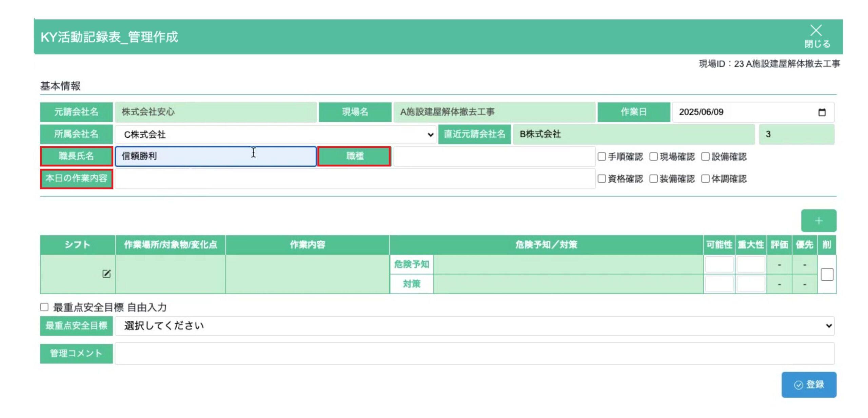Click the シフト column header
868x418 pixels.
click(78, 245)
